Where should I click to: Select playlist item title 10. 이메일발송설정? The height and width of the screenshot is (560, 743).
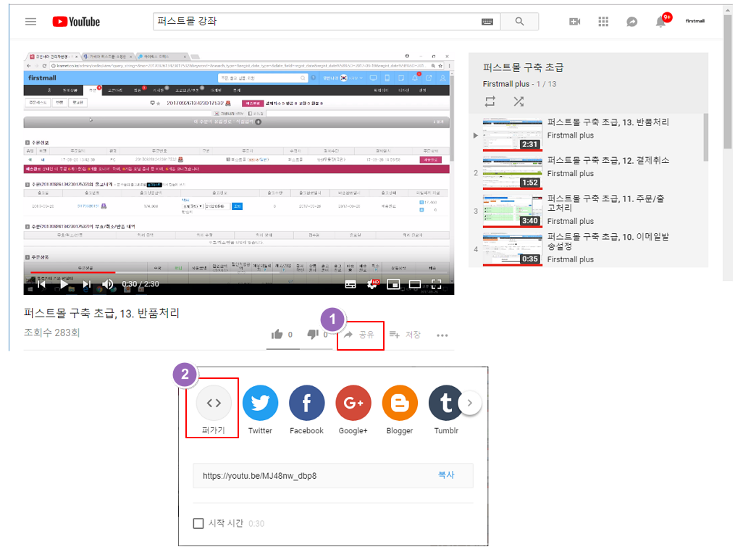(608, 241)
